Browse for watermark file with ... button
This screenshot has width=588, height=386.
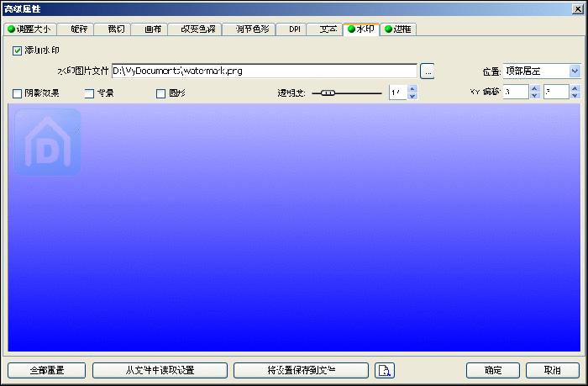pyautogui.click(x=427, y=71)
